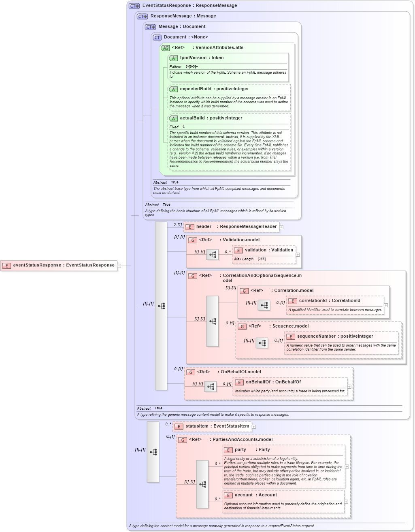Select the Pattern 5-[0-9]+ value

point(192,67)
